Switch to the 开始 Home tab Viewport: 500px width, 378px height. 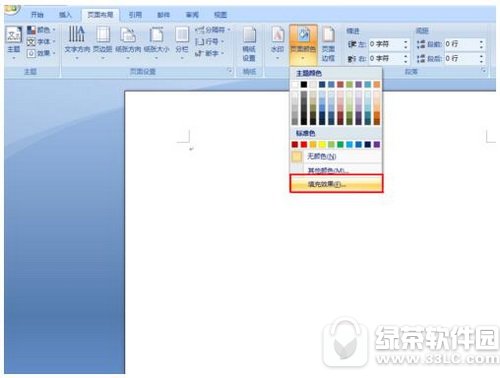[x=37, y=15]
